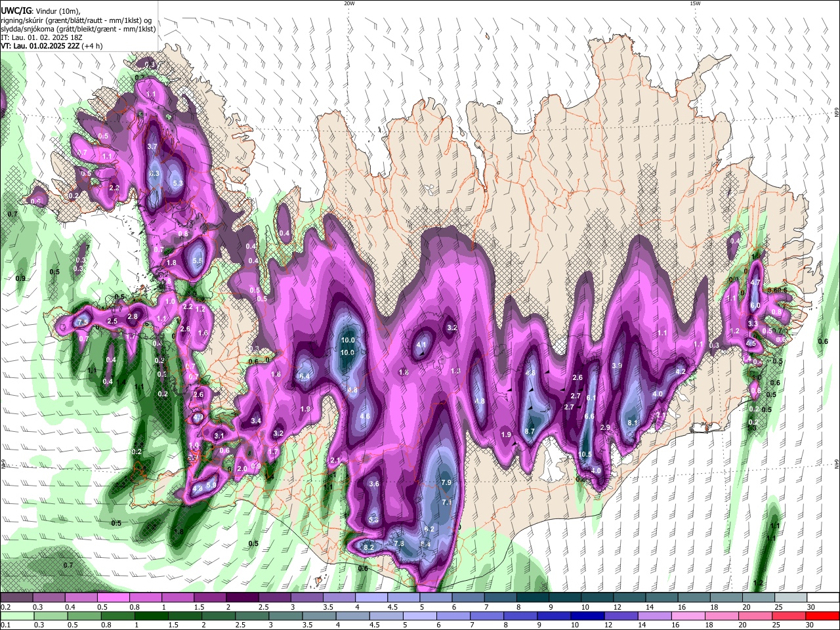Image resolution: width=840 pixels, height=630 pixels.
Task: Click the 7.5 value on Snæfellsnes
Action: pyautogui.click(x=83, y=322)
